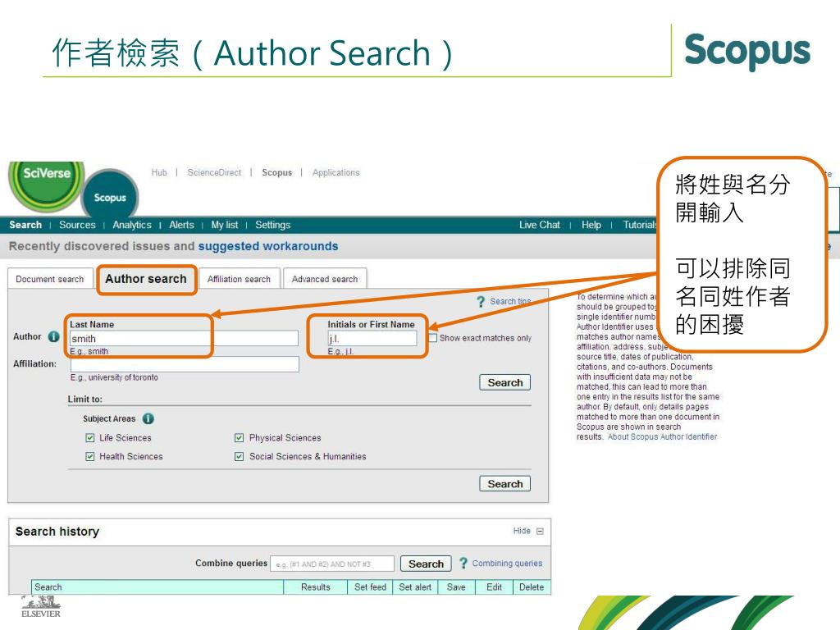Open the Search menu in navigation bar

[x=25, y=225]
